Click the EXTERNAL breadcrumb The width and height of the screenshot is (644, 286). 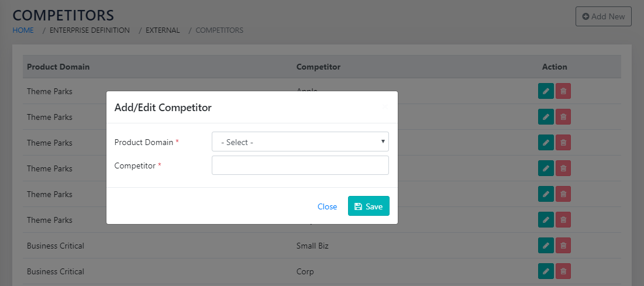[163, 30]
